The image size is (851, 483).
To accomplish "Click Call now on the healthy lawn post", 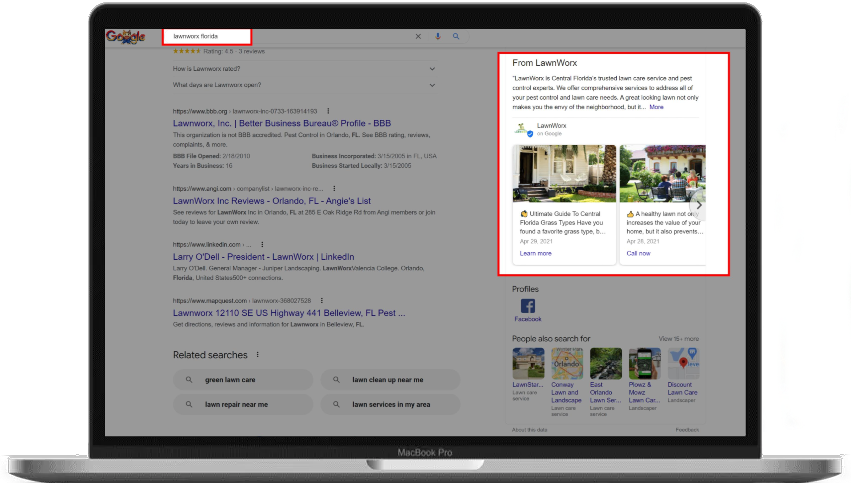I will point(638,253).
